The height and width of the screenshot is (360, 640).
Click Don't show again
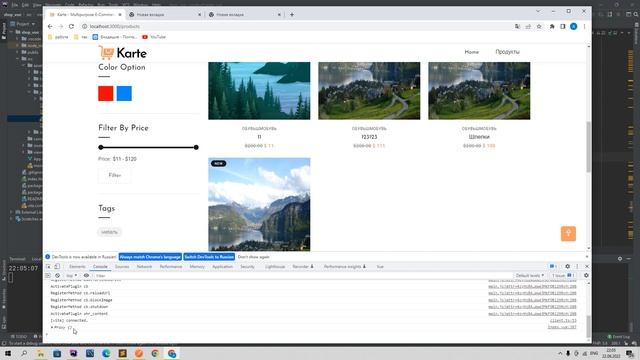coord(253,257)
